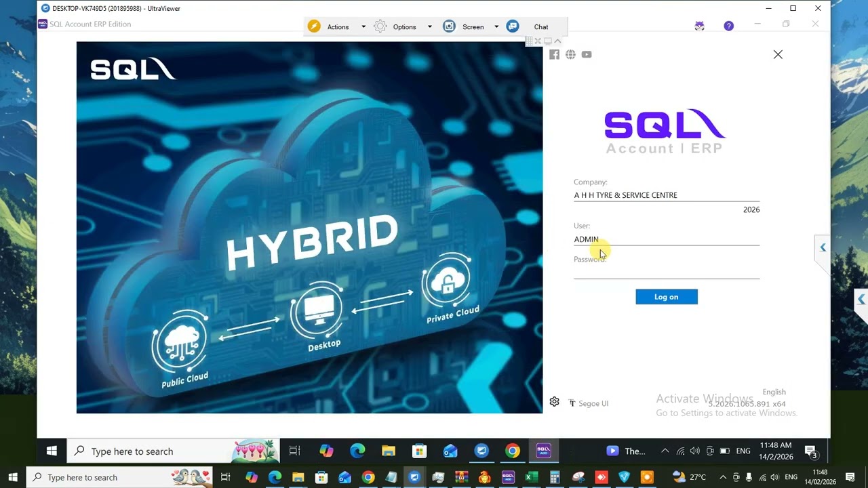
Task: Open login settings gear icon
Action: pos(554,402)
